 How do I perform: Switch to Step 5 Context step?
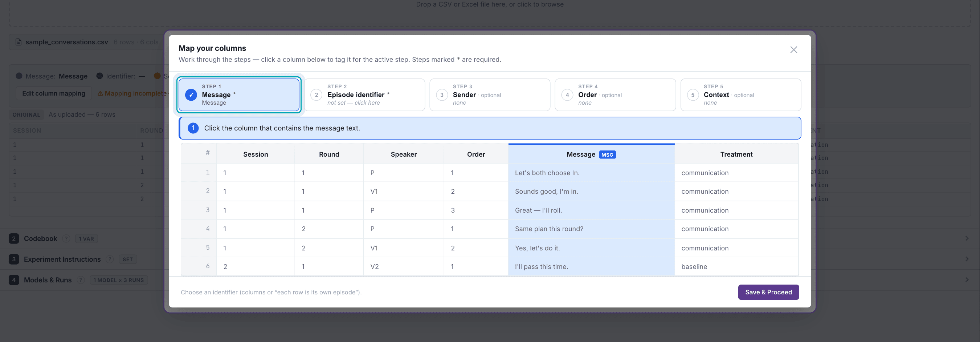[x=741, y=95]
